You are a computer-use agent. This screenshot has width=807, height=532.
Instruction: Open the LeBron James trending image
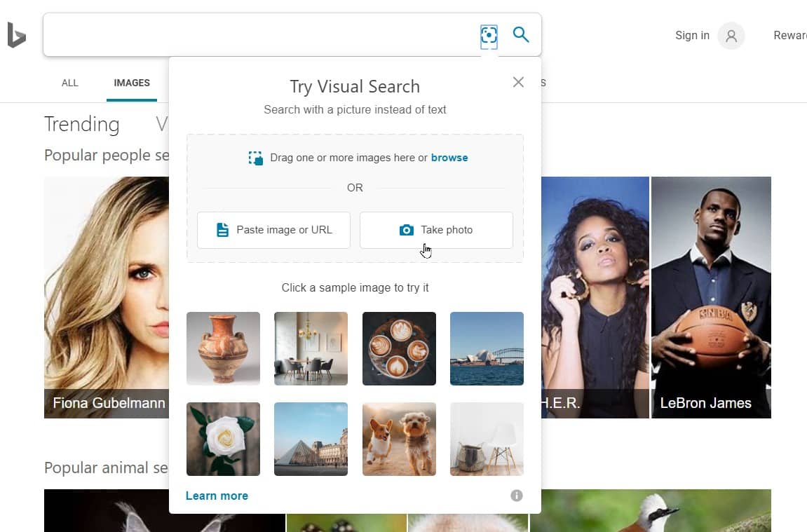(711, 297)
